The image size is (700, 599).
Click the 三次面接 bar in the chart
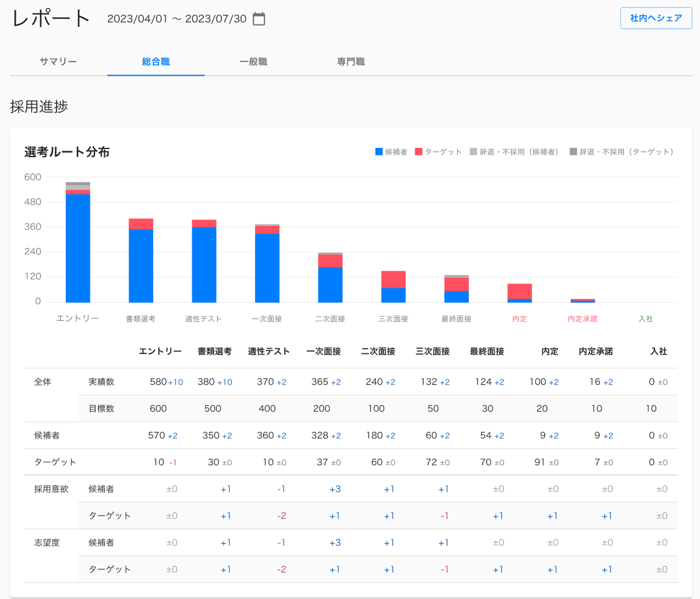pos(393,287)
